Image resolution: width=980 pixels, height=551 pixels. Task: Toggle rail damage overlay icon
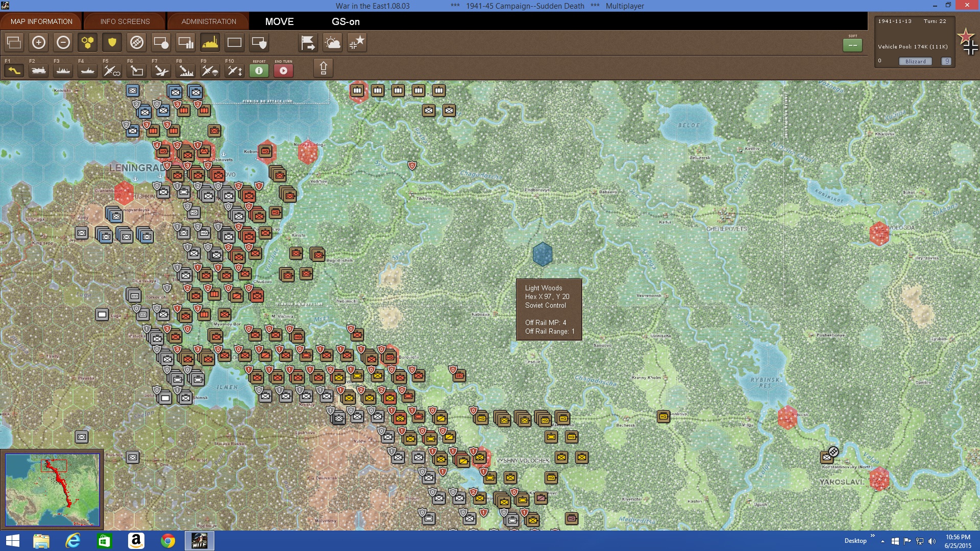tap(136, 42)
